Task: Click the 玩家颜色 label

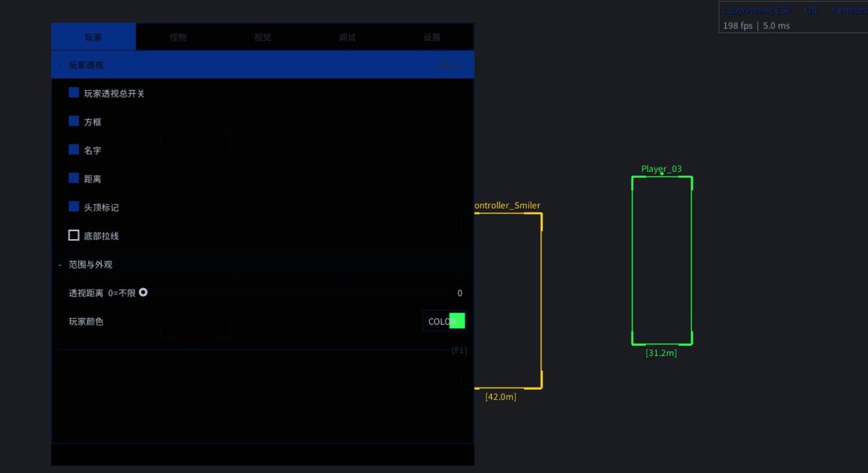Action: (x=86, y=322)
